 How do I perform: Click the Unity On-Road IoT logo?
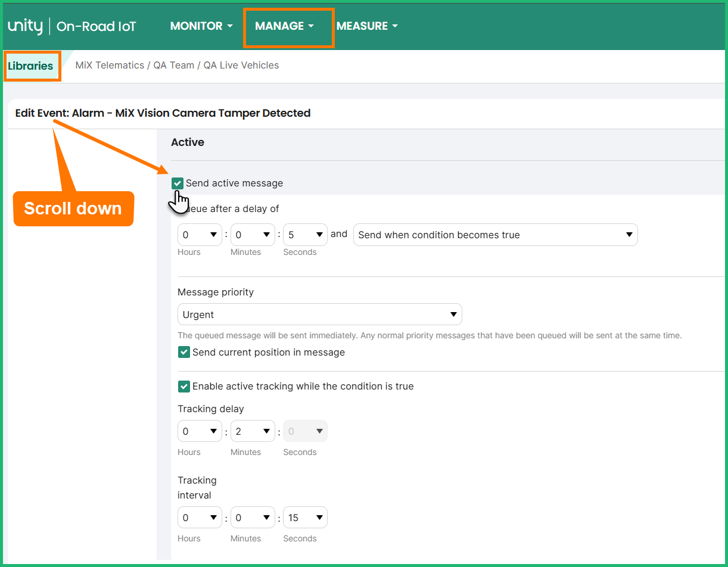pos(72,26)
